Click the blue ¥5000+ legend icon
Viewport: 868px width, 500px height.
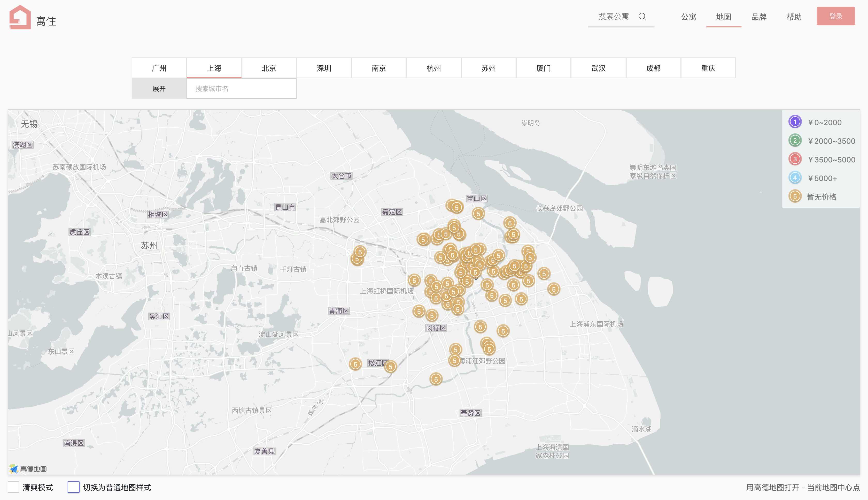tap(795, 178)
